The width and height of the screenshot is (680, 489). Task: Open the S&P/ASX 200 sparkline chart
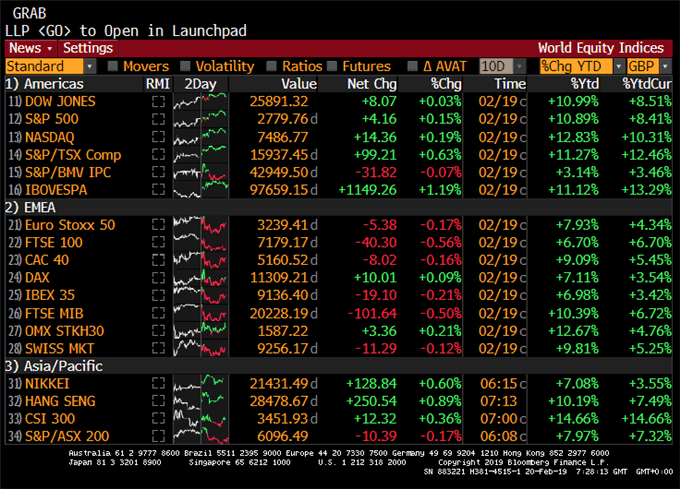200,436
